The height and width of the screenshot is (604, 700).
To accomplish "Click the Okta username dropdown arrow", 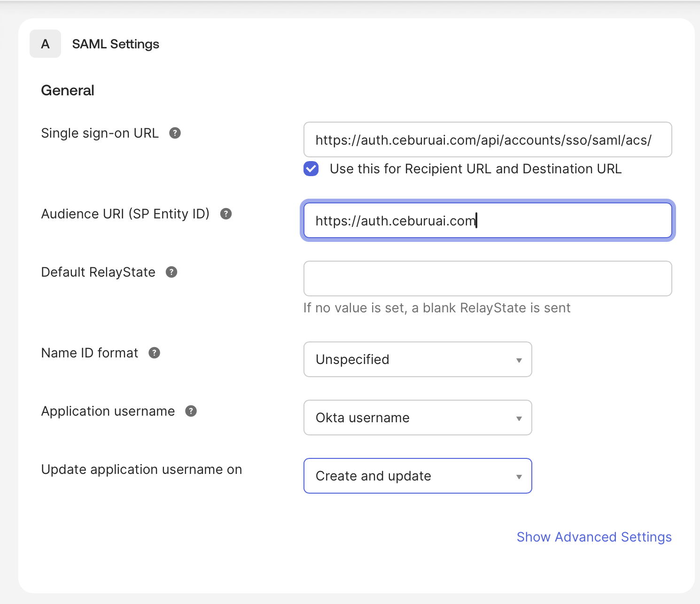I will pos(519,418).
